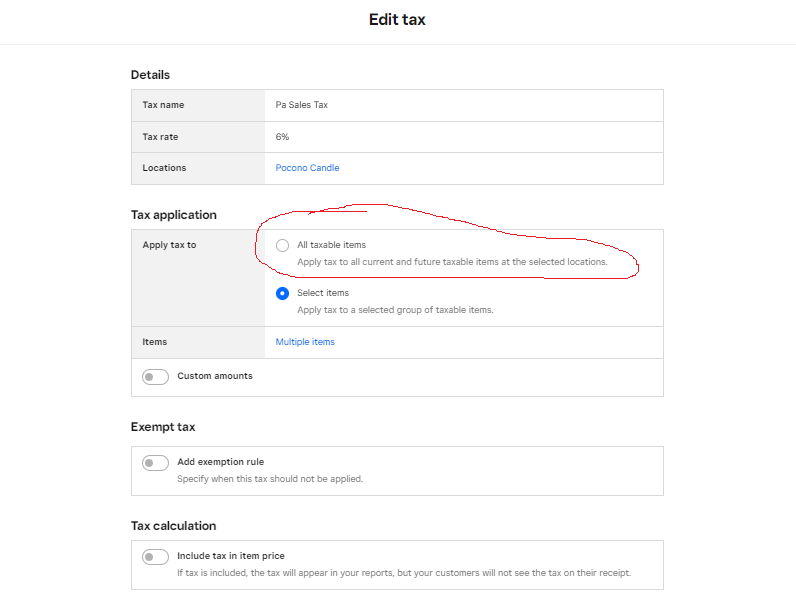Open the Multiple items link
The image size is (796, 610).
[305, 342]
